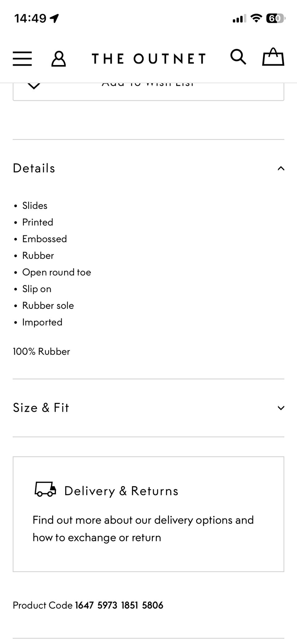
Task: Tap the location arrow in status bar
Action: (x=54, y=18)
